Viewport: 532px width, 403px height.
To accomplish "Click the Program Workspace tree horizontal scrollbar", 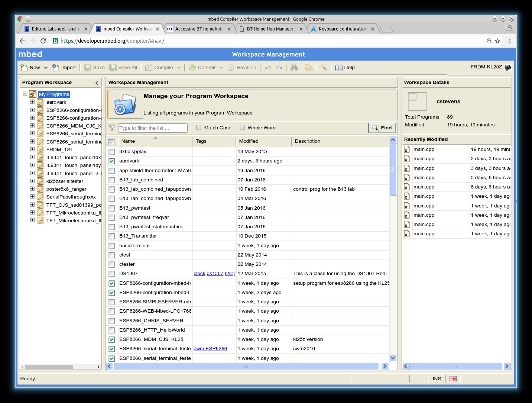I will pyautogui.click(x=49, y=367).
